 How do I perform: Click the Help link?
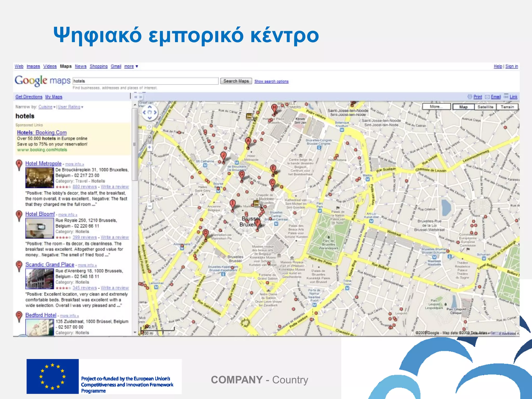[498, 66]
